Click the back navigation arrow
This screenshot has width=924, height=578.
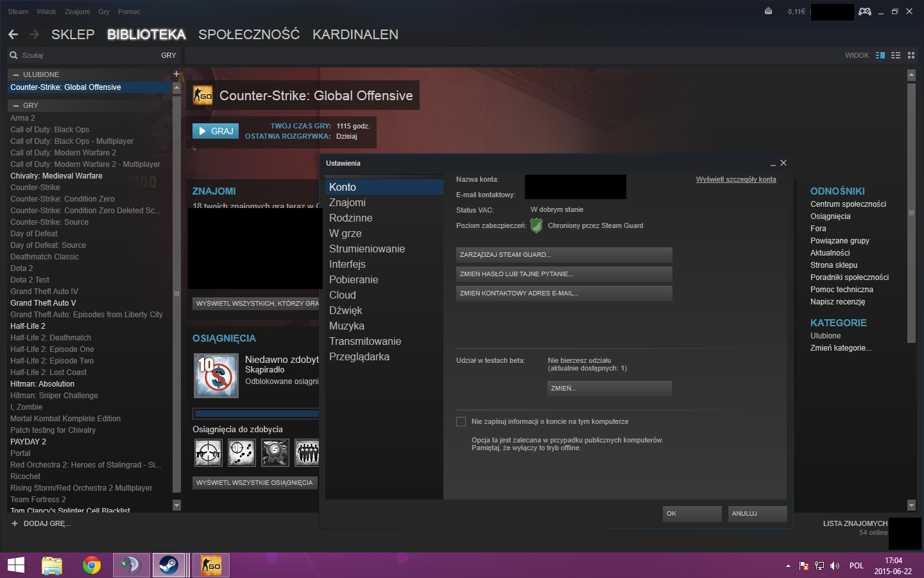(x=13, y=35)
